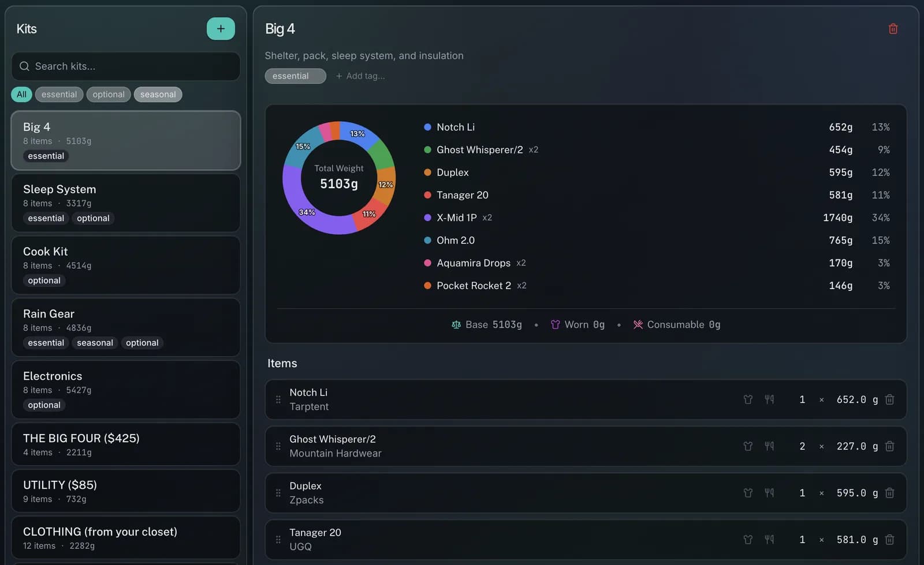This screenshot has height=565, width=924.
Task: Click the search magnifier icon
Action: 24,66
